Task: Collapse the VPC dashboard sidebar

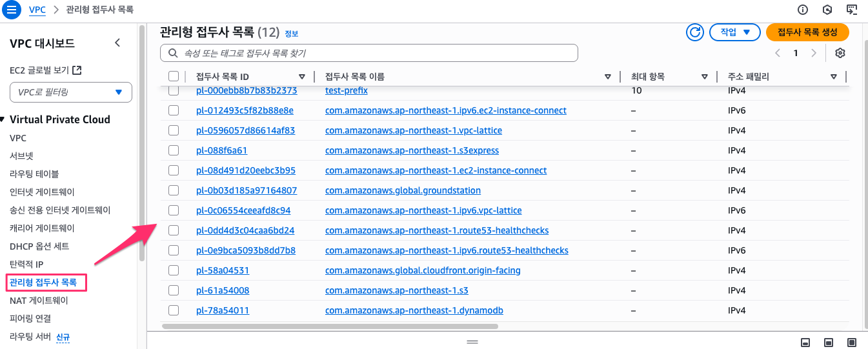Action: click(x=117, y=43)
